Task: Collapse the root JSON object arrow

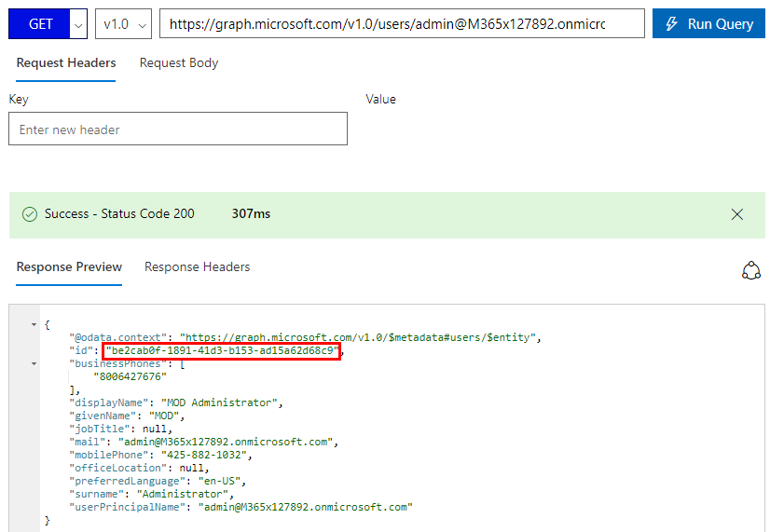Action: [x=34, y=324]
